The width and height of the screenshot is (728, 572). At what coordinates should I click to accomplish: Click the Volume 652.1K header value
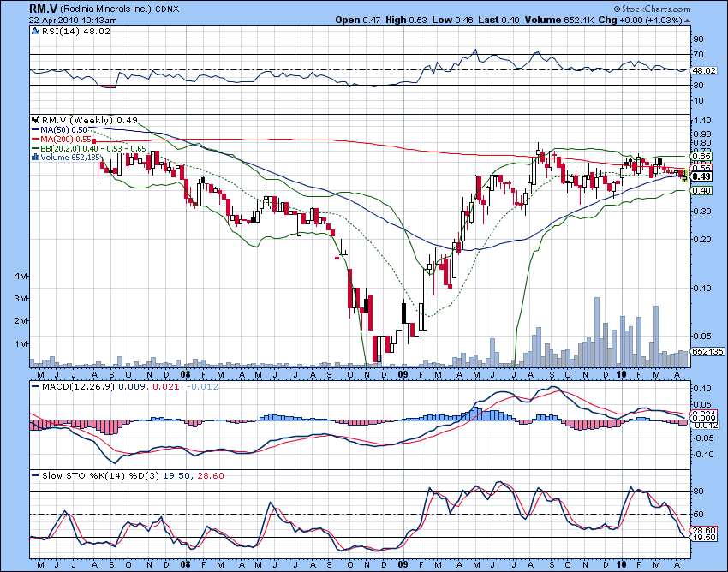(559, 21)
